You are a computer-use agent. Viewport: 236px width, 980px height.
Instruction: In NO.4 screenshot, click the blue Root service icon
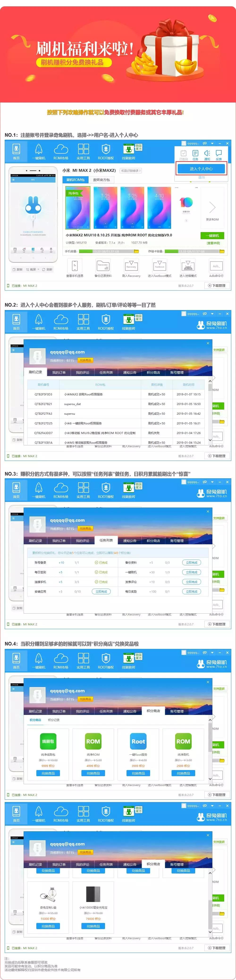138,742
